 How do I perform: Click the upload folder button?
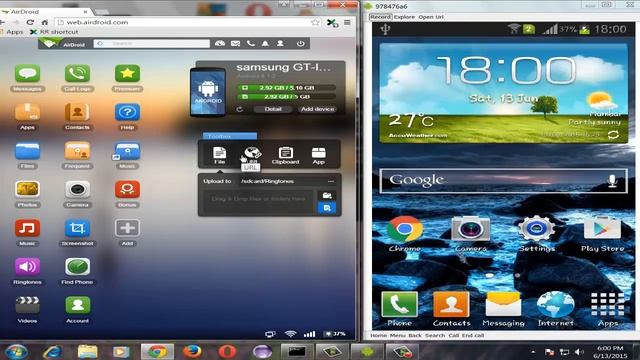click(x=327, y=196)
